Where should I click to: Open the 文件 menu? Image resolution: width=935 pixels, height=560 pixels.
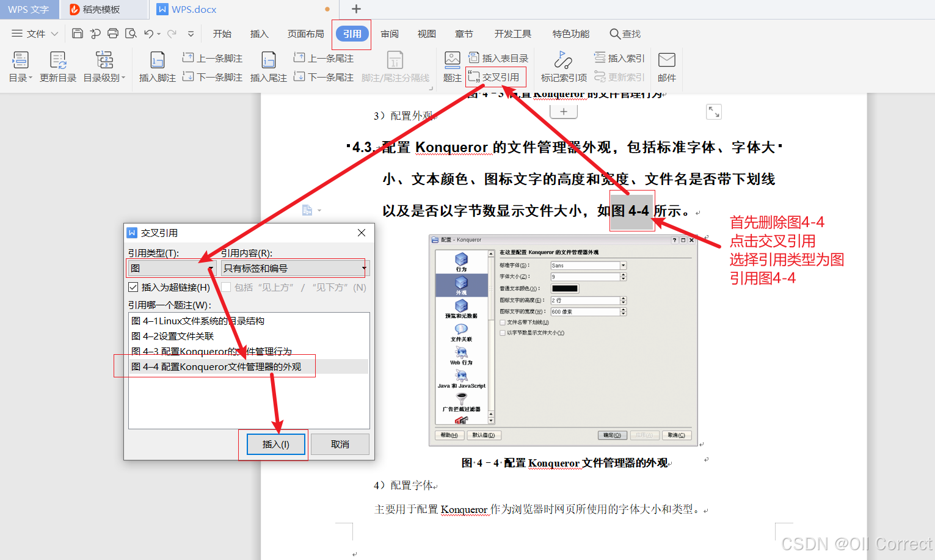click(x=35, y=34)
